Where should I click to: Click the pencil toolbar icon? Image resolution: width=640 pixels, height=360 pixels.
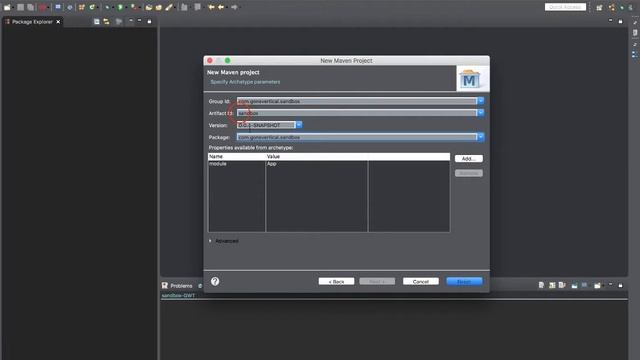coord(169,7)
